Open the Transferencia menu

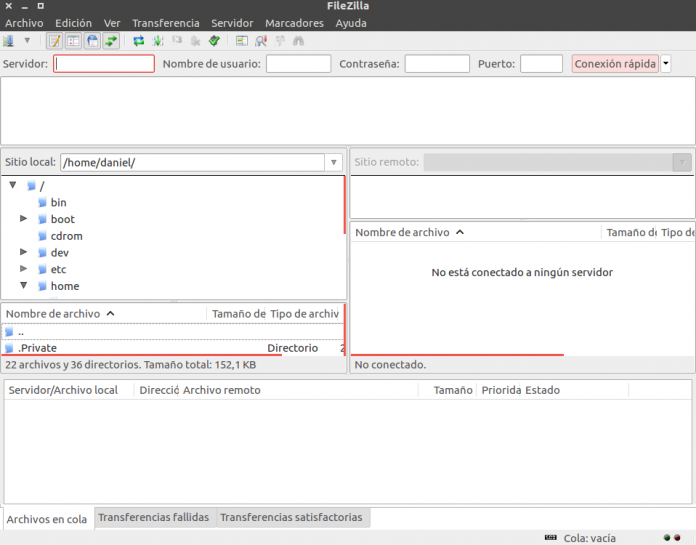coord(165,23)
